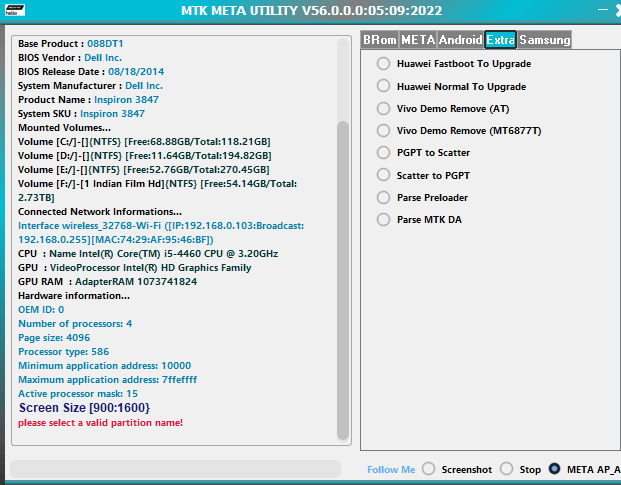The width and height of the screenshot is (621, 485).
Task: Choose the Parse Preloader option
Action: pos(422,197)
